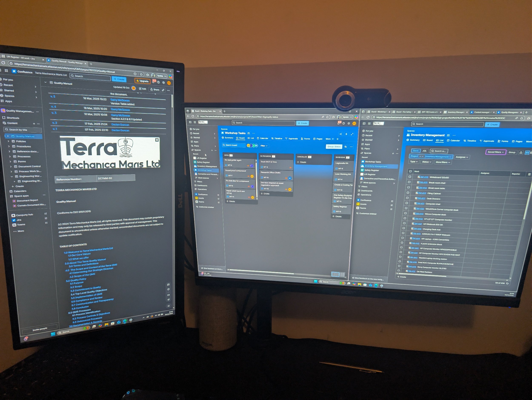This screenshot has width=532, height=400.
Task: Expand the Procedures page tree item
Action: tap(9, 146)
